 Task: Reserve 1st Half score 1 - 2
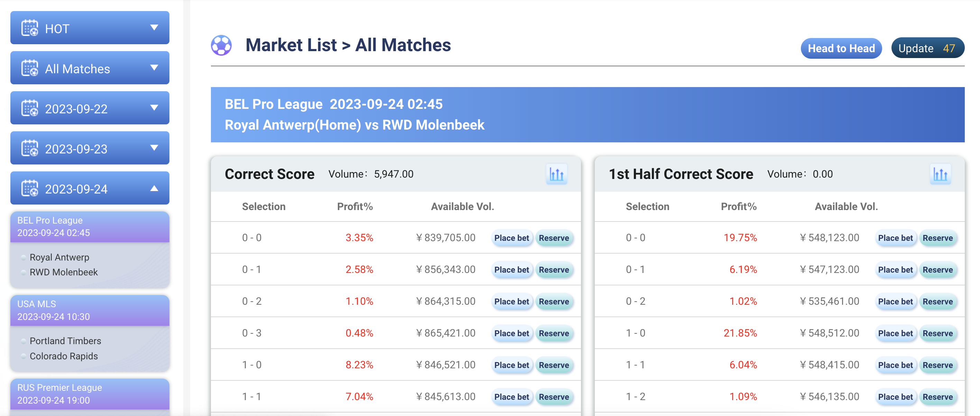coord(938,397)
